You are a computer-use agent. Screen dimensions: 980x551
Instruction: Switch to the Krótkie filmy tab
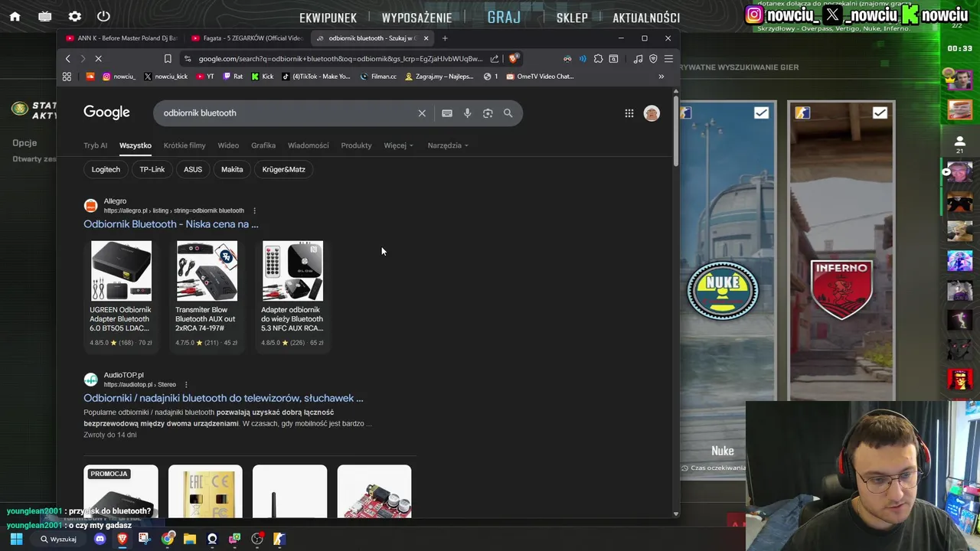tap(185, 145)
